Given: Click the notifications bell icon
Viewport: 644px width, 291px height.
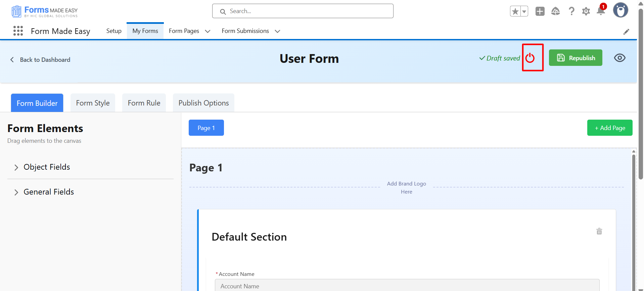Looking at the screenshot, I should [x=601, y=11].
